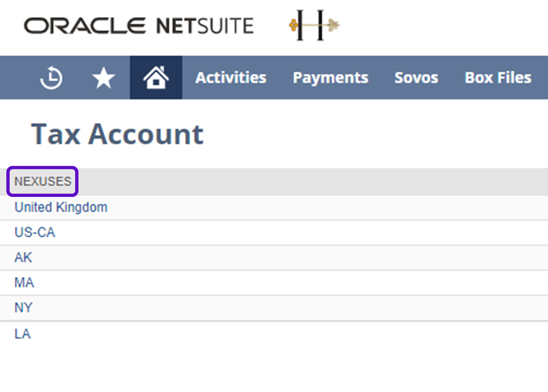The width and height of the screenshot is (548, 392).
Task: Choose the NY nexus link
Action: (x=23, y=308)
